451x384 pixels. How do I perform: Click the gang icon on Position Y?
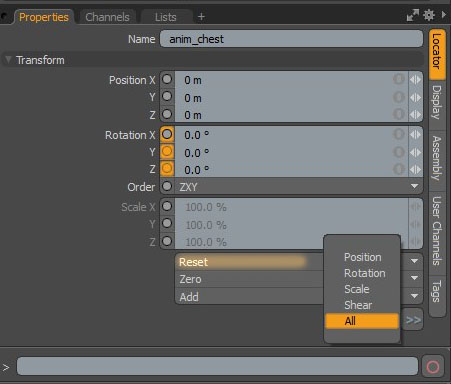399,97
